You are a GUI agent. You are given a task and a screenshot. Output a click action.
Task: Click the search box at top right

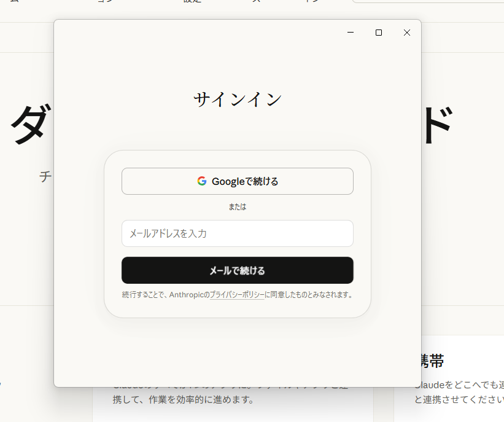pyautogui.click(x=430, y=2)
